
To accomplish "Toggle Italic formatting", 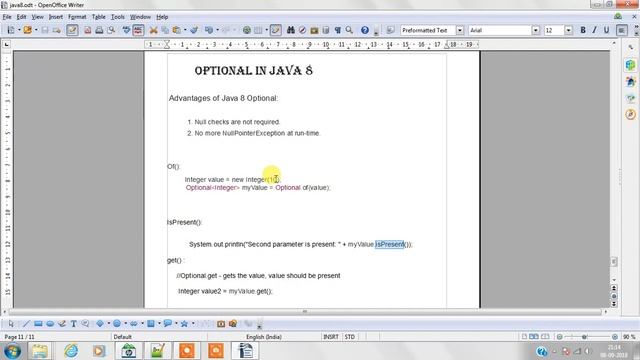I will pyautogui.click(x=595, y=30).
